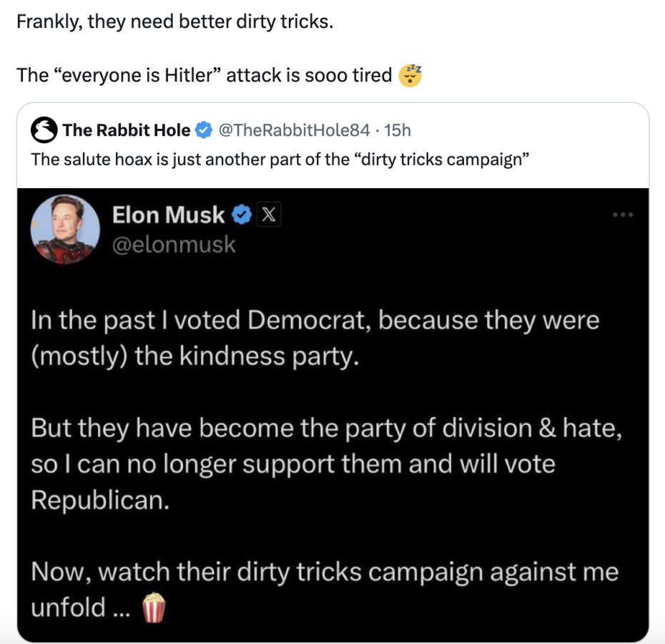Open the @TheRabbitHole84 handle
Screen dimensions: 665x644
(x=294, y=130)
